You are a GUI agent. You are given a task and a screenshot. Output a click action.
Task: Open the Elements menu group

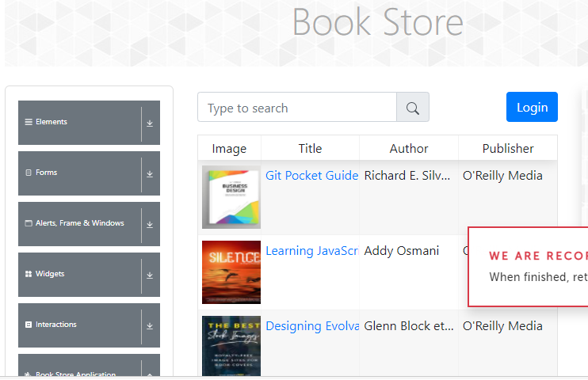tap(89, 123)
